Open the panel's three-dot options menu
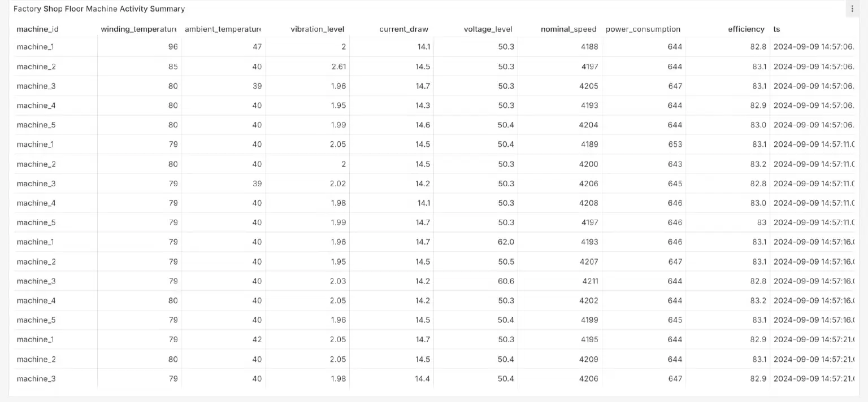868x402 pixels. [852, 9]
